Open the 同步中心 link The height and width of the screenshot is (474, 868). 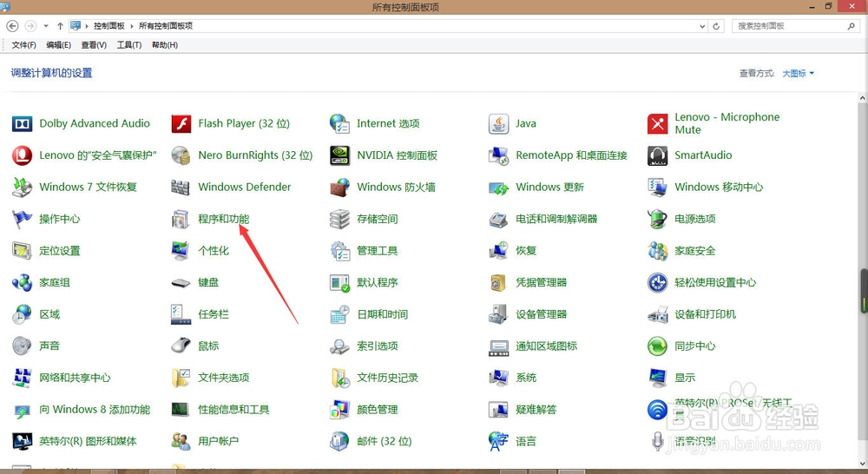point(694,346)
